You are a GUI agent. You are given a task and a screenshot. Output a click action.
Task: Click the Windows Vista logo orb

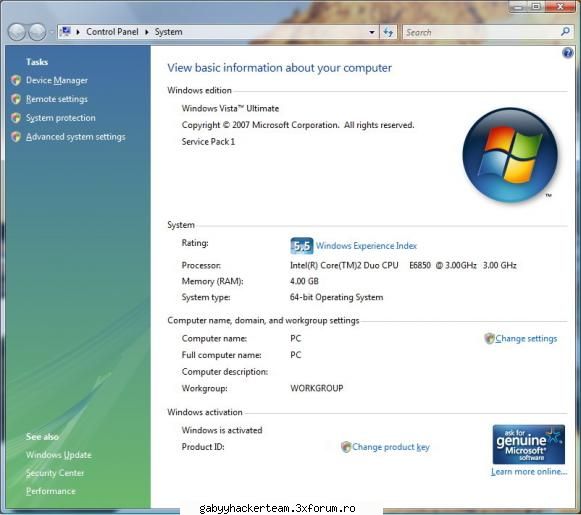tap(510, 155)
